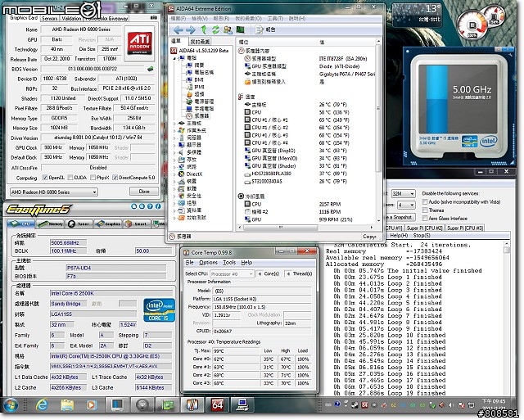This screenshot has height=420, width=524.
Task: Switch to EasyTune6 Memory tab
Action: tap(50, 224)
